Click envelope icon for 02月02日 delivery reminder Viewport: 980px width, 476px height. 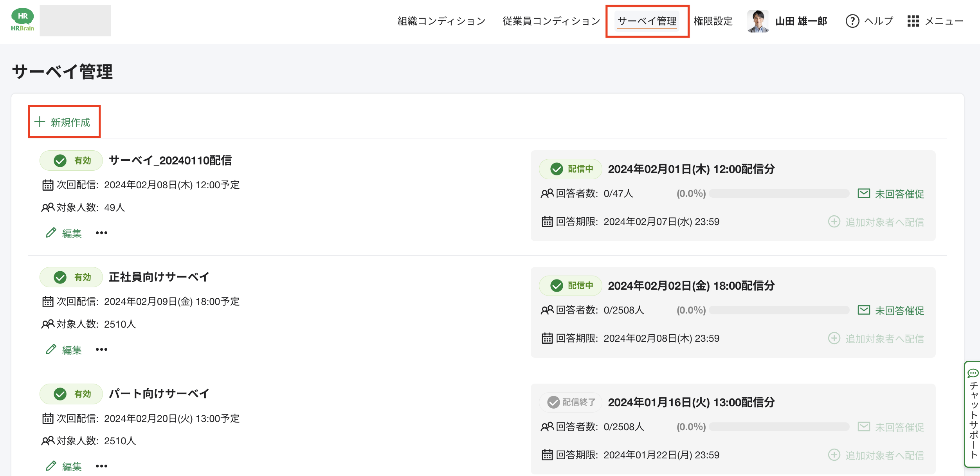point(864,310)
